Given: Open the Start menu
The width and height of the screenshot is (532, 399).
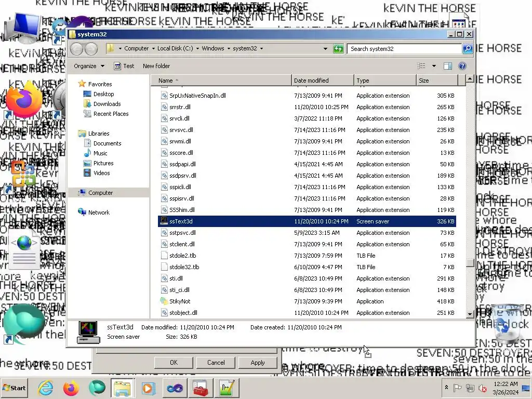Looking at the screenshot, I should [x=14, y=388].
